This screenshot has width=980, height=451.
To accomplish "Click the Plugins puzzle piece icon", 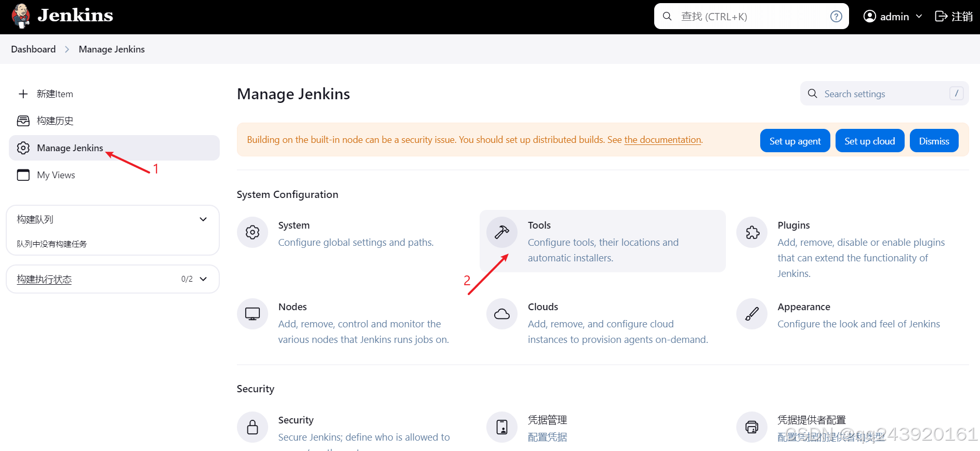I will coord(752,232).
